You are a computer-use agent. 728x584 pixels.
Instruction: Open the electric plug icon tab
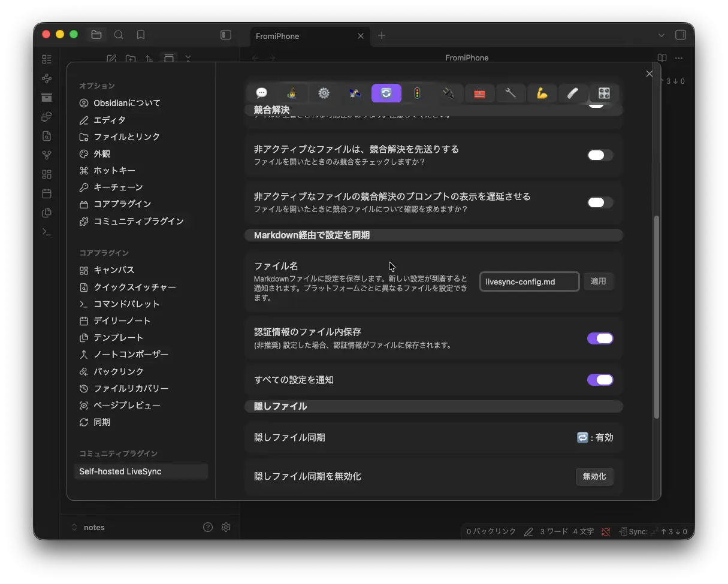(x=448, y=93)
